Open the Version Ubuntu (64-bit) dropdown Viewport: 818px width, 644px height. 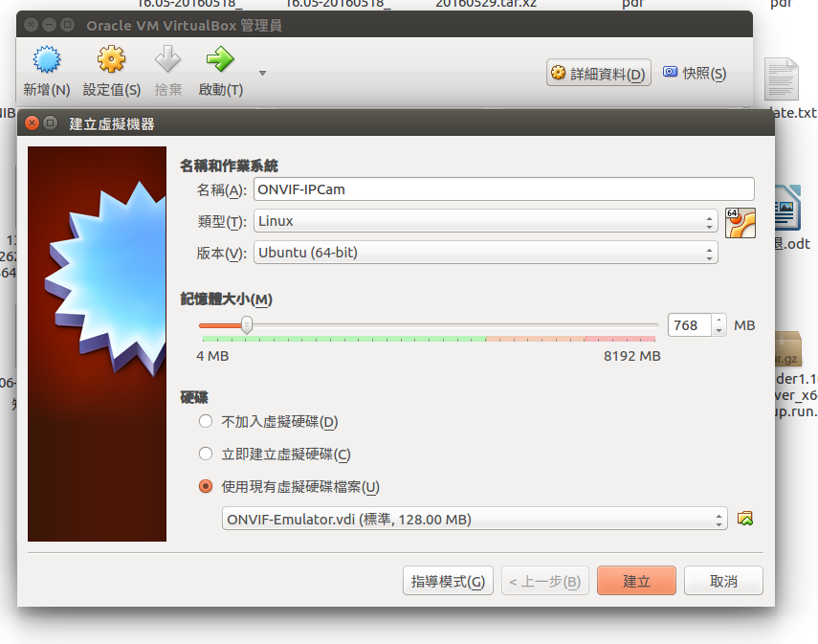click(x=486, y=253)
